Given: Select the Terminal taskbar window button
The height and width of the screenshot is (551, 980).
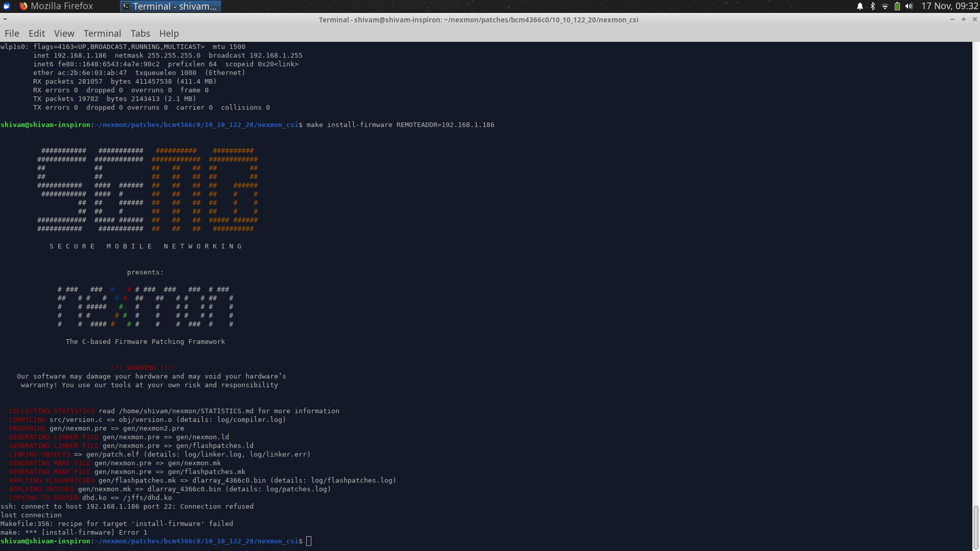Looking at the screenshot, I should click(x=170, y=6).
